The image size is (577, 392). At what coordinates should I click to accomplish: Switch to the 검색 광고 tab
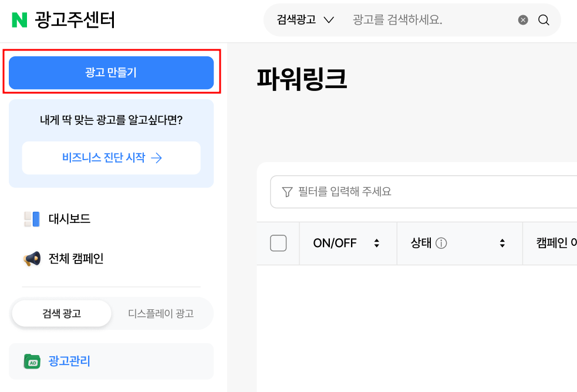tap(62, 313)
